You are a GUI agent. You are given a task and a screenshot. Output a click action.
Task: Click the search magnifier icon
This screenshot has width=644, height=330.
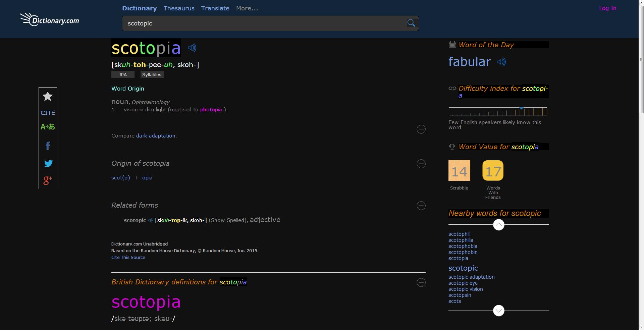(x=411, y=23)
